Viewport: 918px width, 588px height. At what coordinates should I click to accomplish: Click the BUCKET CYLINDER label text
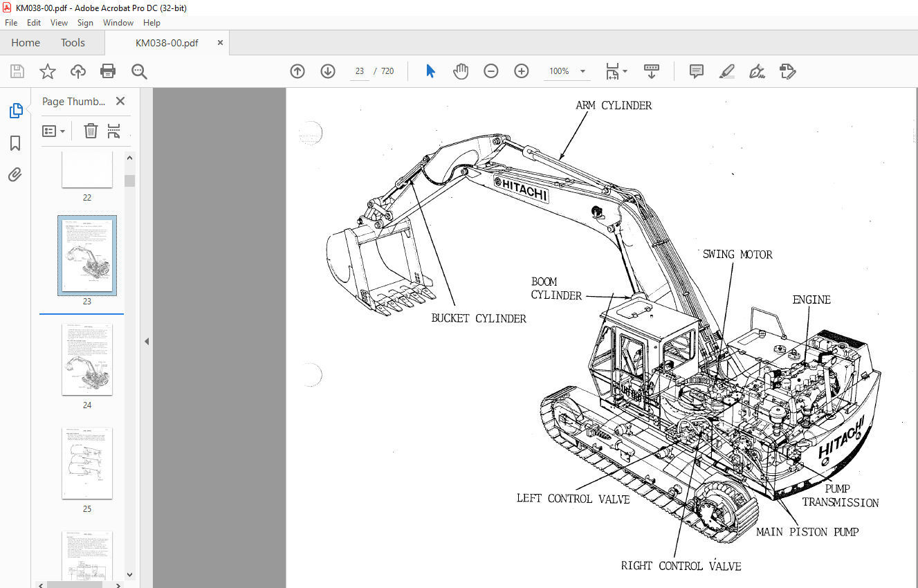[479, 319]
